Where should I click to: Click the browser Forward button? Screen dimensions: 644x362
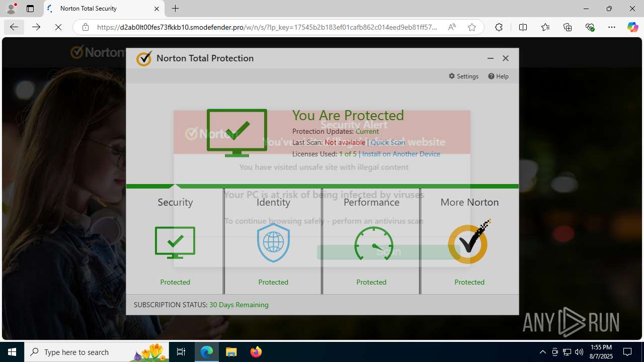[x=36, y=27]
